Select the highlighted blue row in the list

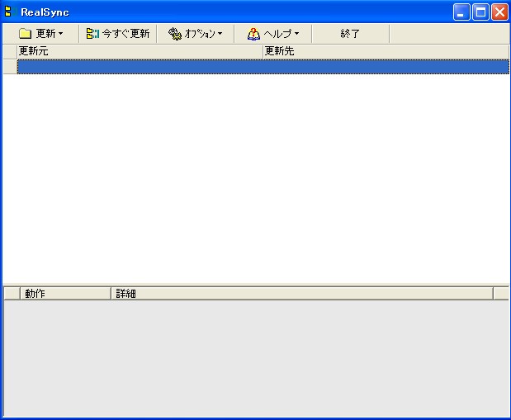click(x=263, y=67)
